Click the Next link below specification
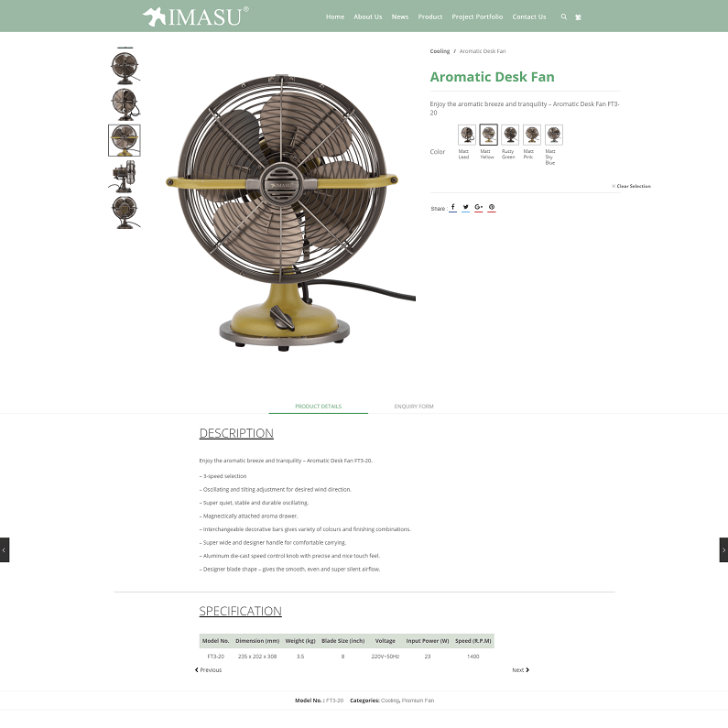The height and width of the screenshot is (728, 728). (520, 670)
